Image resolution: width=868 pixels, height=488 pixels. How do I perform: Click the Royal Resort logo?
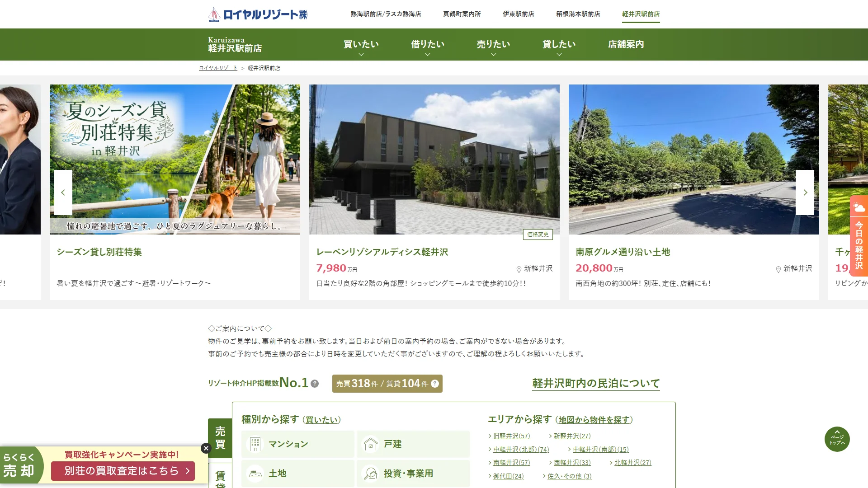coord(258,14)
